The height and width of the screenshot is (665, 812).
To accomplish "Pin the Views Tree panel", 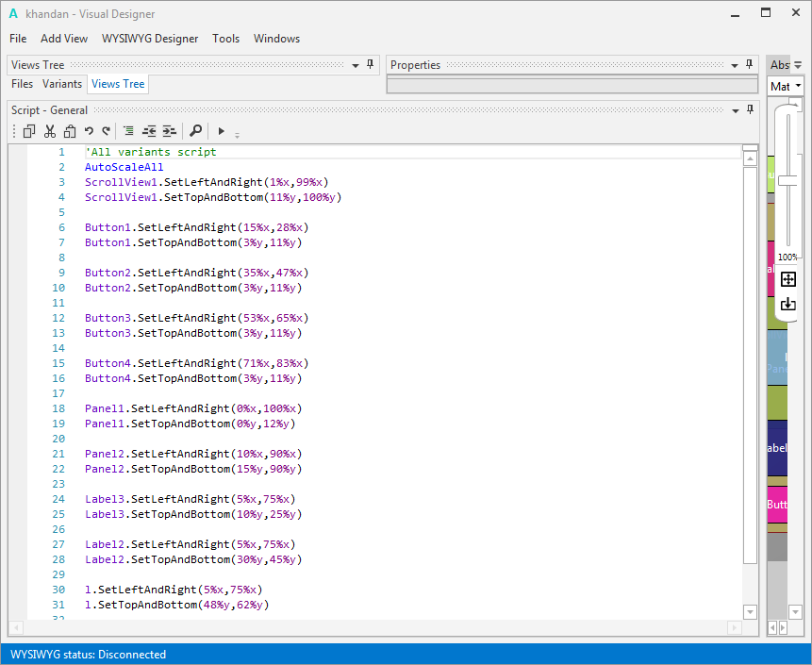I will [x=371, y=65].
